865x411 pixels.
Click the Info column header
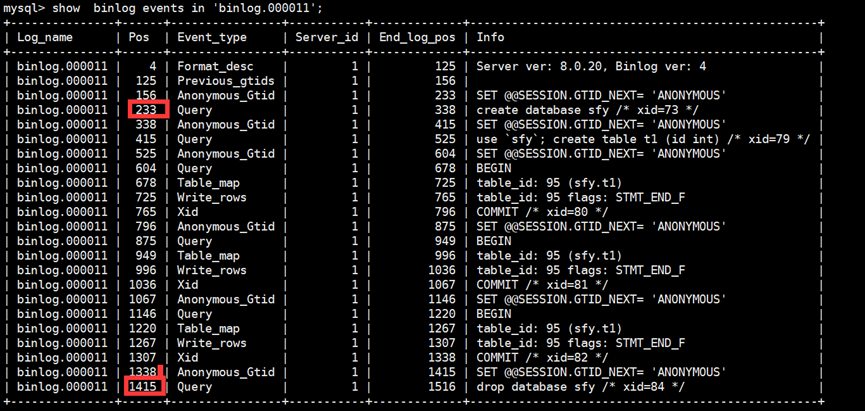pos(490,38)
